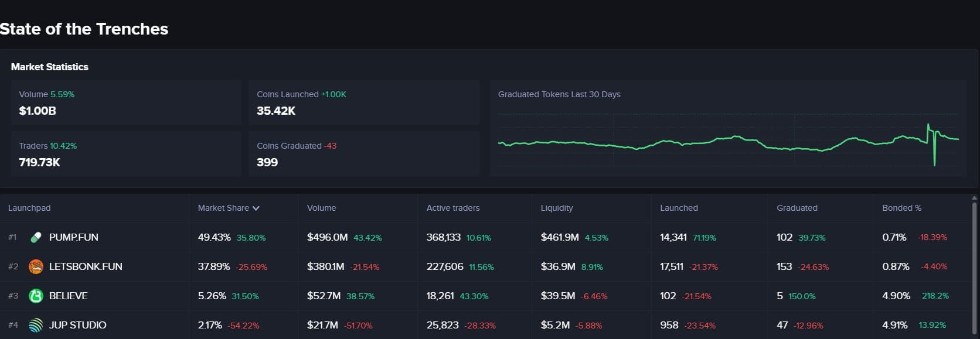The height and width of the screenshot is (339, 980).
Task: Click PUMP.FUN bonded 0.71%
Action: pos(894,237)
